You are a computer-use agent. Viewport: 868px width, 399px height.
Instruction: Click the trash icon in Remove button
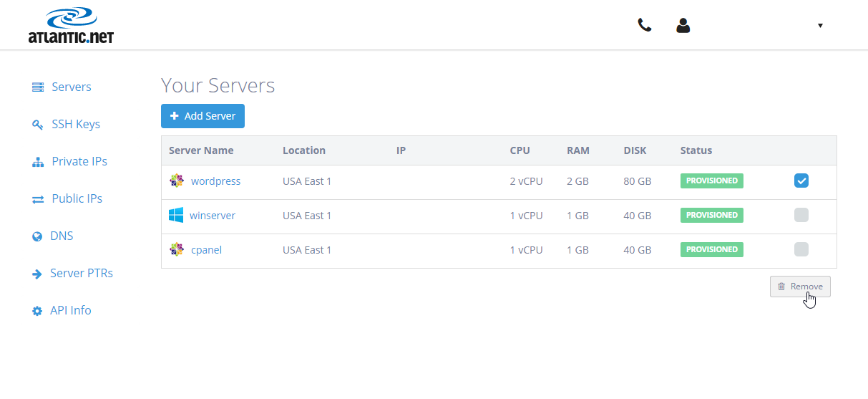(781, 287)
